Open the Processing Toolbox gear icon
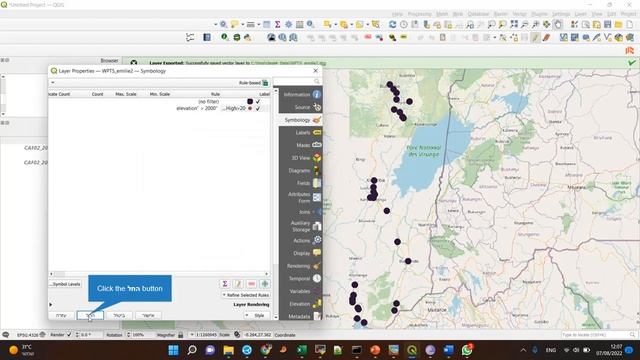This screenshot has width=640, height=360. (289, 24)
